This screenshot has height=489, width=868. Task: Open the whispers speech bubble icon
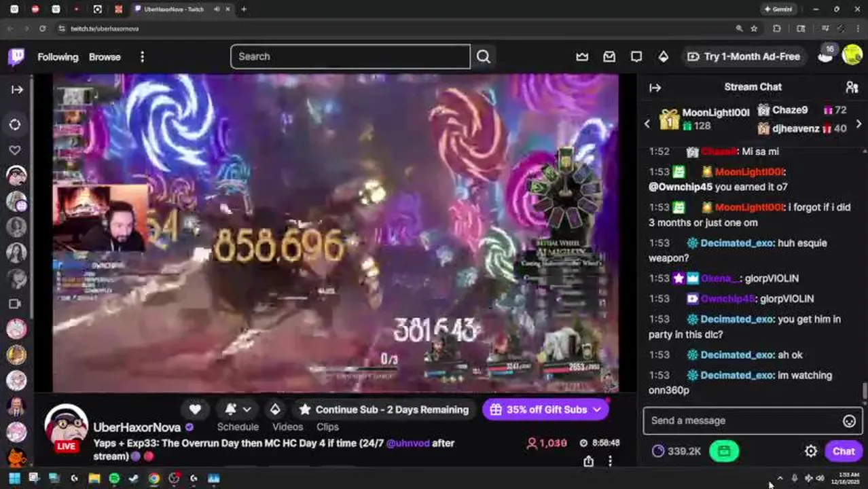point(636,56)
